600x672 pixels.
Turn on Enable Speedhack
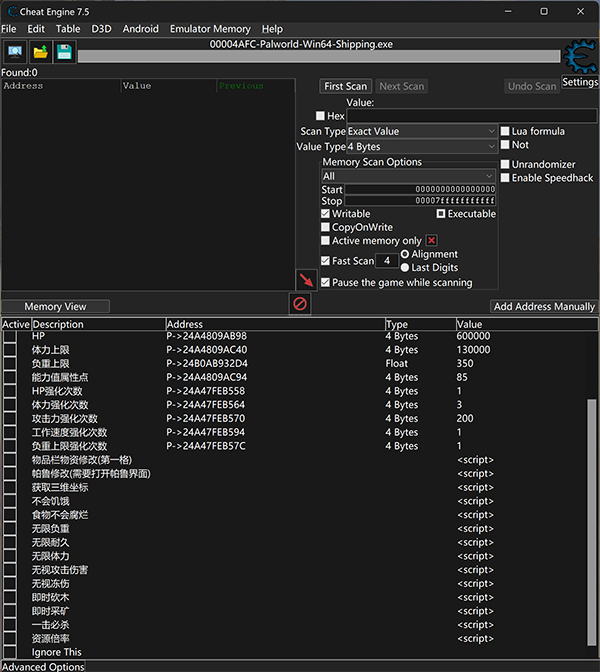[x=505, y=177]
